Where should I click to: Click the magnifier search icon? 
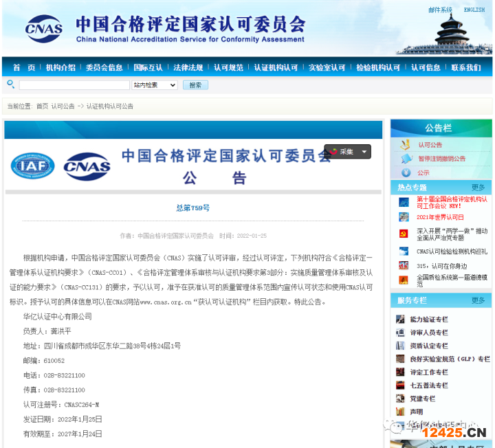click(11, 85)
